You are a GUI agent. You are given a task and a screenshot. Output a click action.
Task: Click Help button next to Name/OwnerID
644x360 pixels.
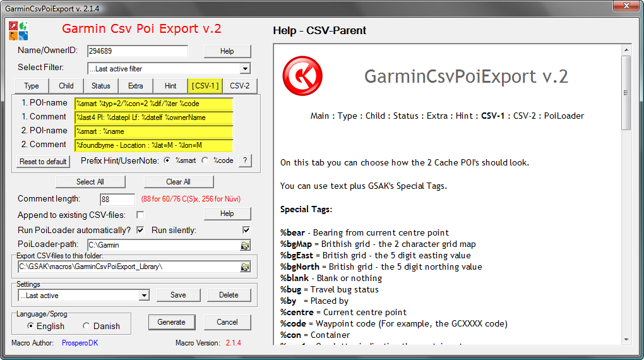[227, 51]
